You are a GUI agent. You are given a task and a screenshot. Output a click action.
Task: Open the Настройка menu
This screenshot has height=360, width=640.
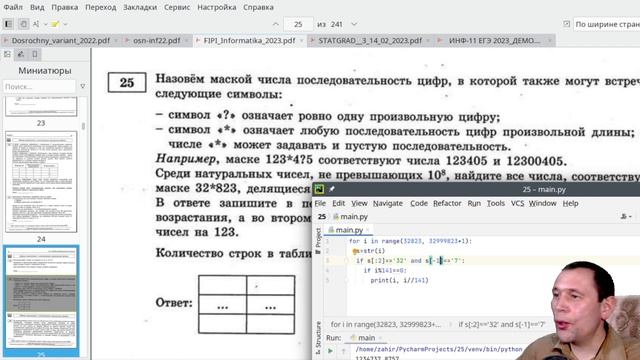(x=217, y=7)
